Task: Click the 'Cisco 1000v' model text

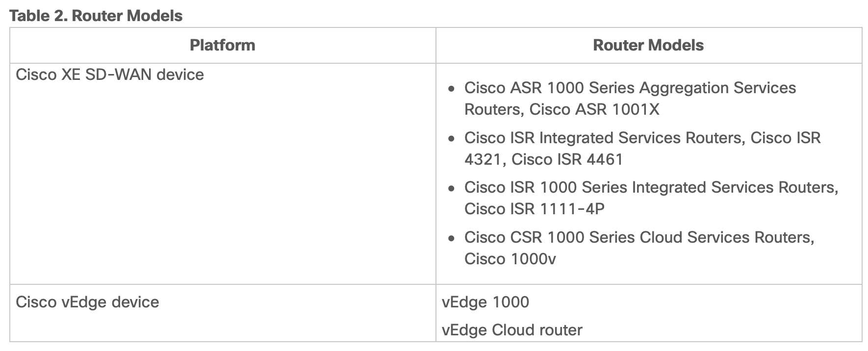Action: click(510, 259)
